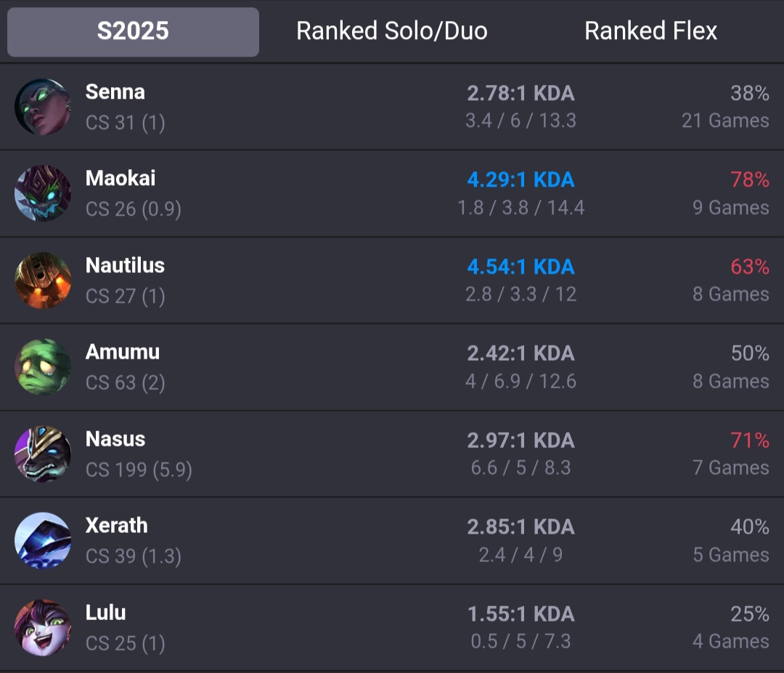Select the Nasus champion name
The width and height of the screenshot is (784, 673).
point(115,439)
